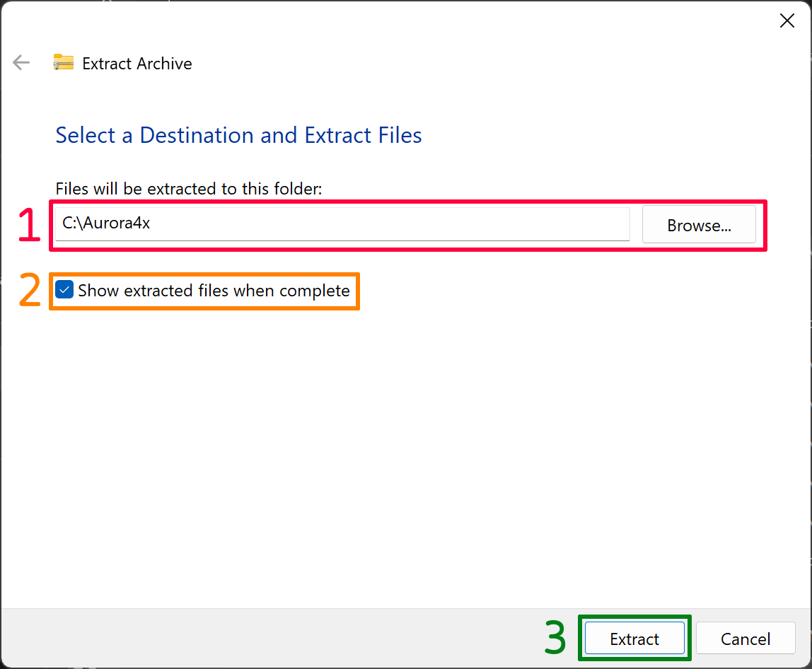Click the orange number 2 annotation
Image resolution: width=812 pixels, height=669 pixels.
[30, 291]
